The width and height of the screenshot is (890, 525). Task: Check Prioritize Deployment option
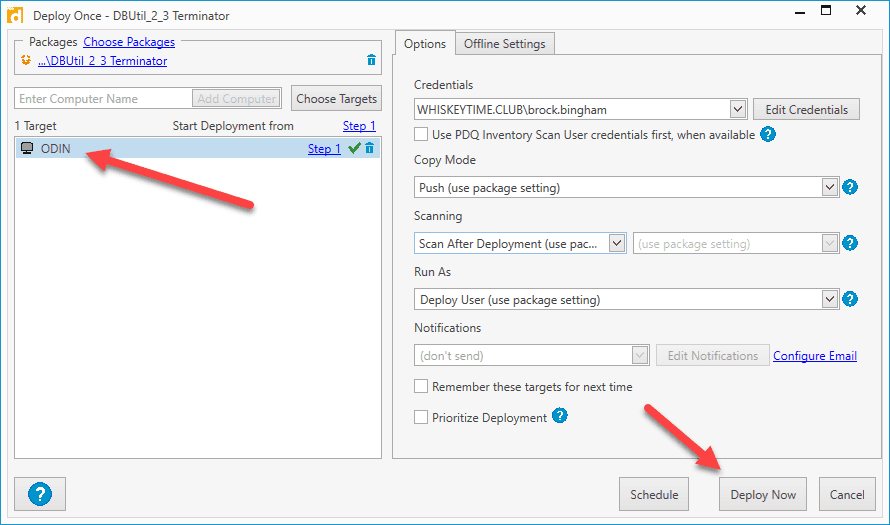421,417
